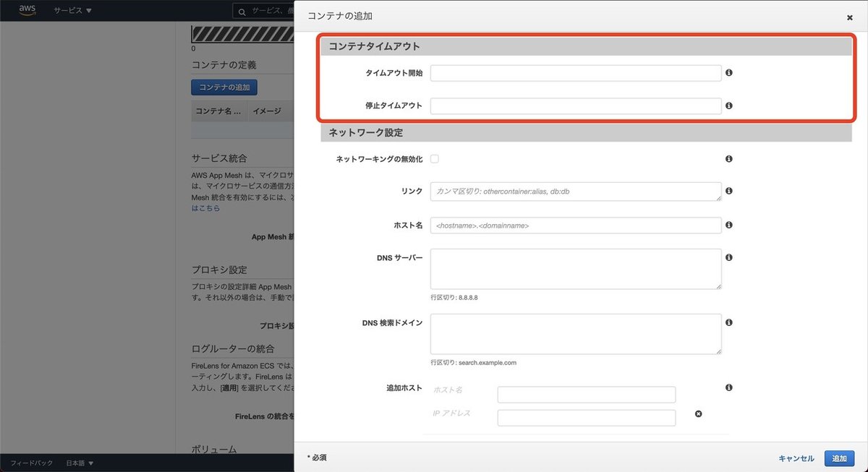This screenshot has width=868, height=472.
Task: Click the DNS サーバー text area
Action: [x=576, y=269]
